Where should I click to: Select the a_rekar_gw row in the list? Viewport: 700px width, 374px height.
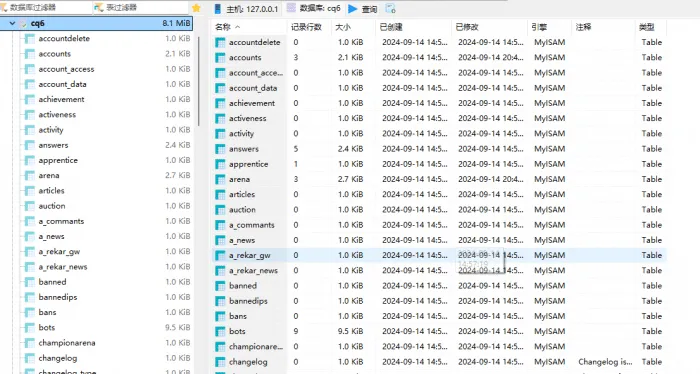pos(439,255)
